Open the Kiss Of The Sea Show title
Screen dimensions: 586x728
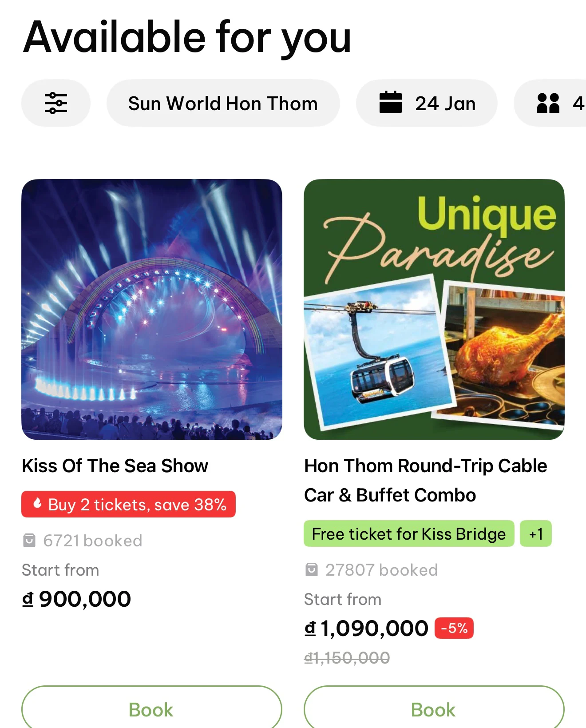pos(115,466)
